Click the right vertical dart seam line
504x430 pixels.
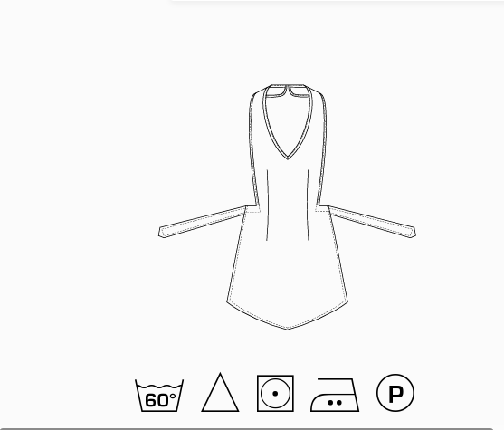tap(308, 205)
